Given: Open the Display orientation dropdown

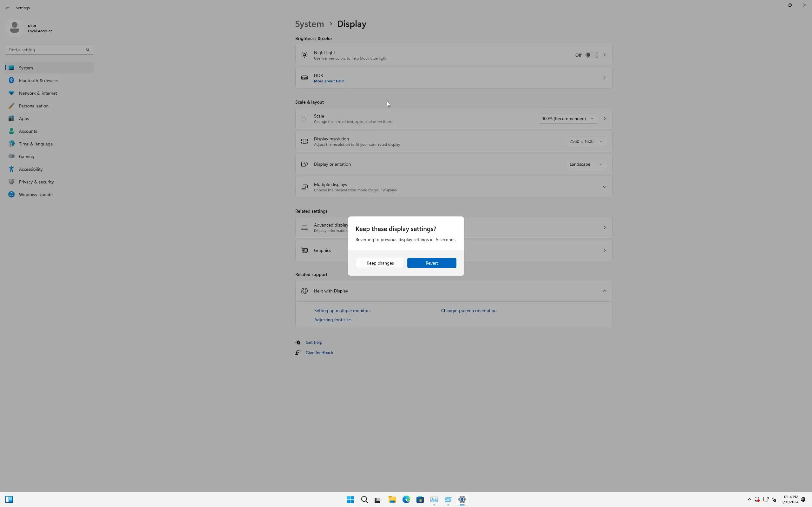Looking at the screenshot, I should [586, 164].
